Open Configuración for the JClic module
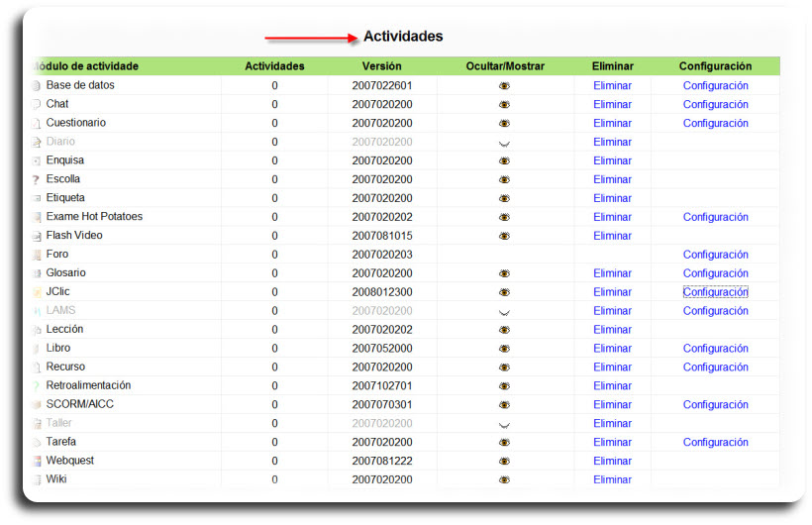Screen dimensions: 812x525 click(x=715, y=292)
